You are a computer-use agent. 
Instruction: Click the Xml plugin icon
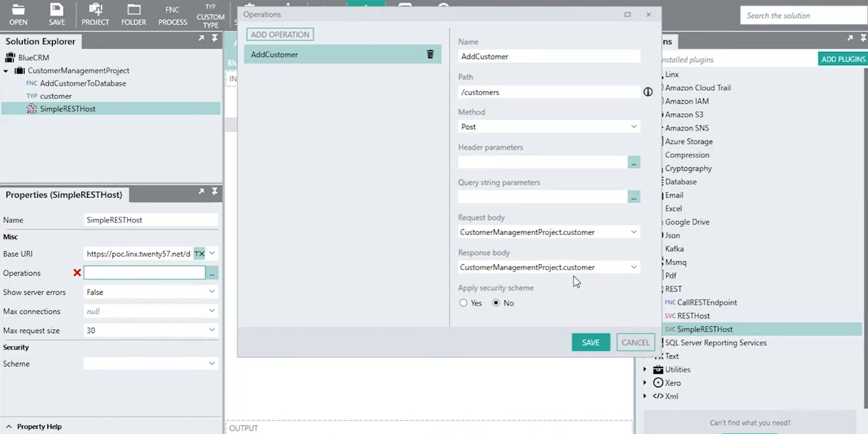[x=658, y=396]
